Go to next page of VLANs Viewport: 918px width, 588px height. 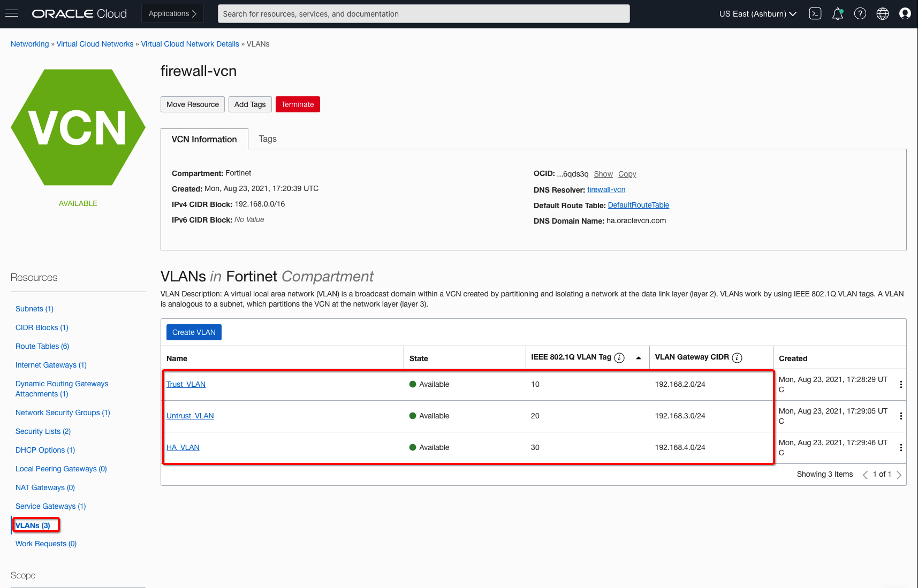tap(899, 475)
